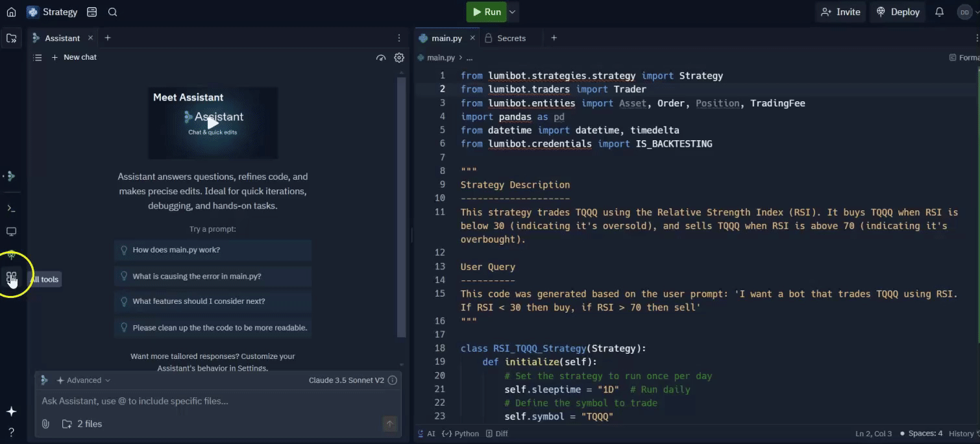Expand the breadcrumb ellipsis
980x444 pixels.
(x=469, y=58)
